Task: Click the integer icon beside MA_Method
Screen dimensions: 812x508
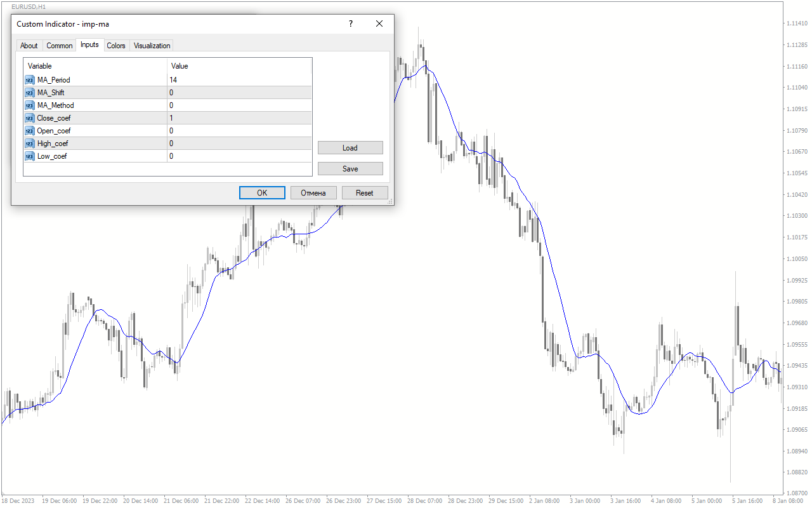Action: click(30, 105)
